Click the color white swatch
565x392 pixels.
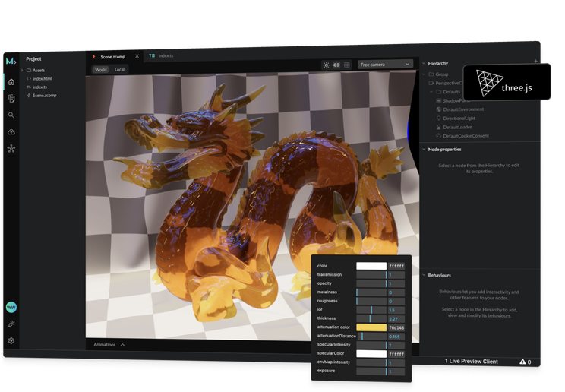[371, 266]
